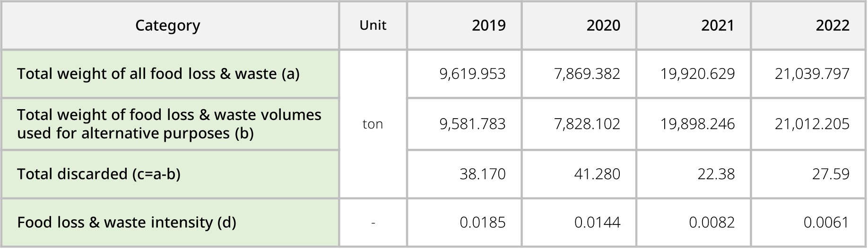Select the 27.59 discarded value
This screenshot has height=249, width=868.
click(x=831, y=174)
